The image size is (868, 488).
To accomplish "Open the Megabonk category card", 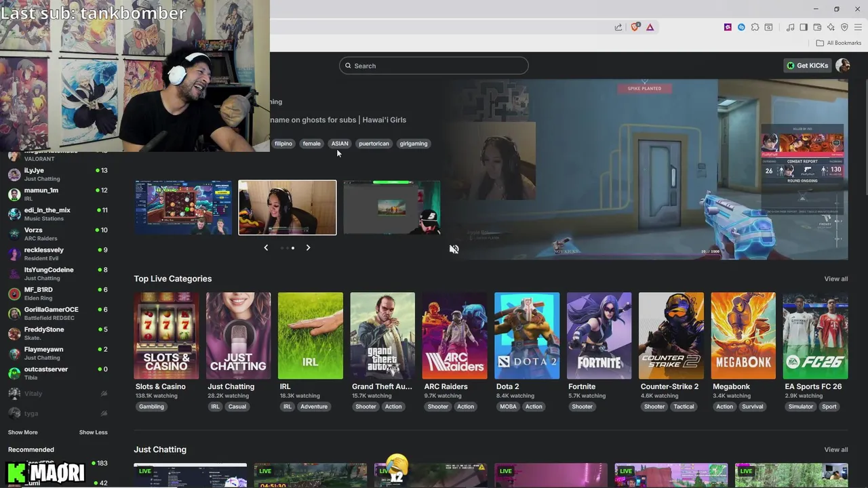I will [x=743, y=335].
